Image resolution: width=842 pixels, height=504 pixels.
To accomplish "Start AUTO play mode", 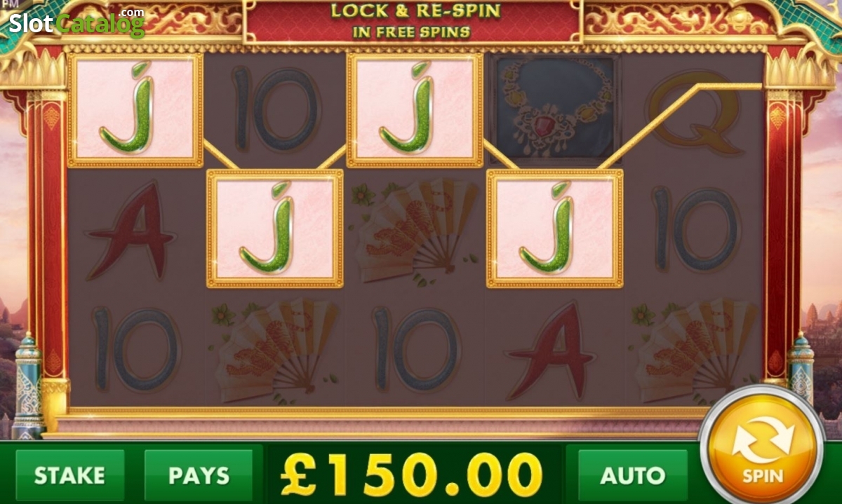I will pos(632,475).
